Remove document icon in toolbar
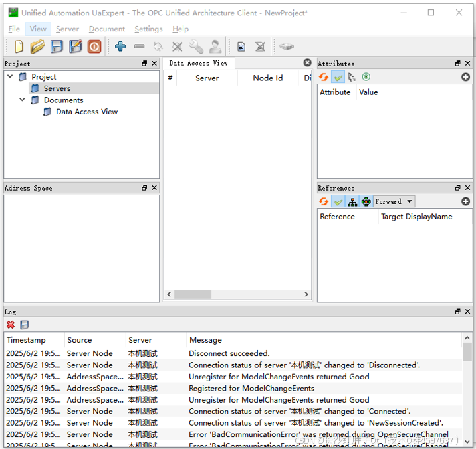Viewport: 476px width, 449px height. (260, 46)
